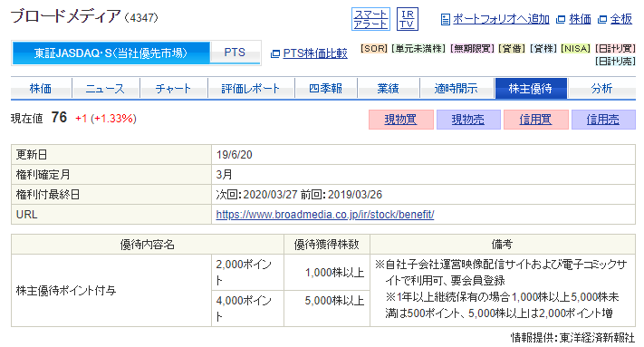Open the 株価 link at top right
Viewport: 644px width, 347px height.
580,19
